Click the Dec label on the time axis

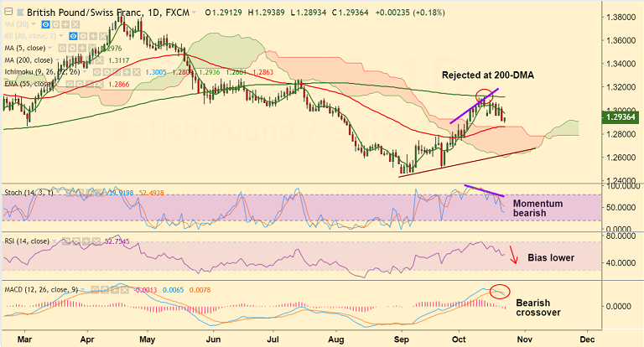click(x=587, y=339)
